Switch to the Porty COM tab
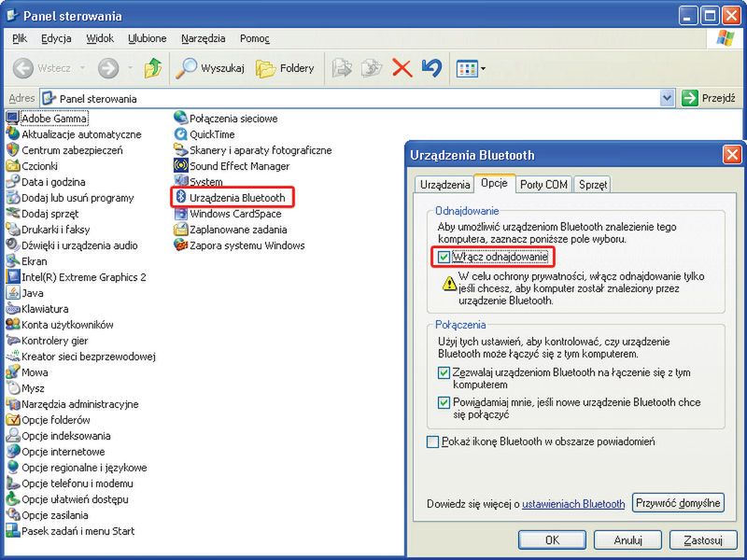Image resolution: width=747 pixels, height=560 pixels. pyautogui.click(x=543, y=184)
